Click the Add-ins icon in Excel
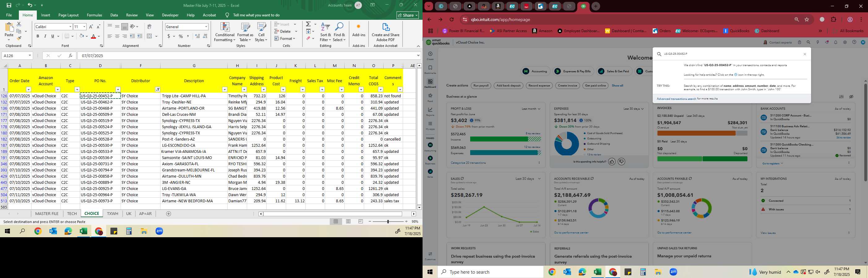This screenshot has width=868, height=278. click(359, 30)
